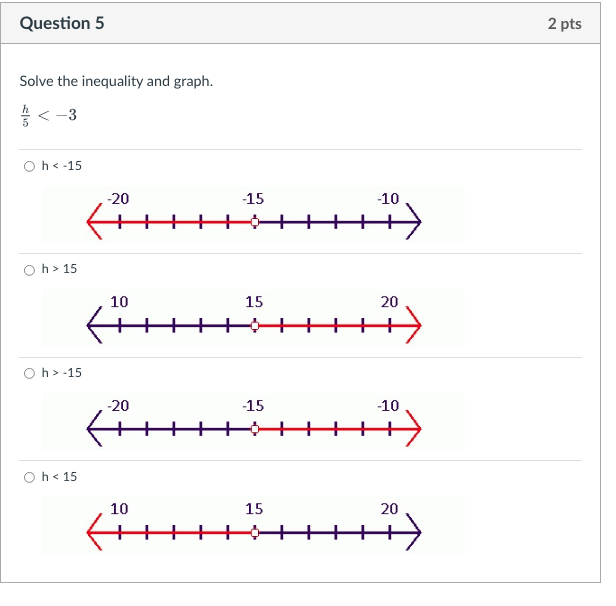Select the radio button for h < 15
616x606 pixels.
[29, 477]
